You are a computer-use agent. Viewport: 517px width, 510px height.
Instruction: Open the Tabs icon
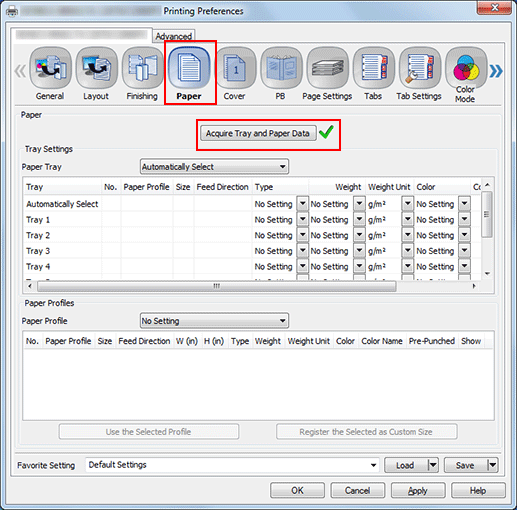coord(373,68)
